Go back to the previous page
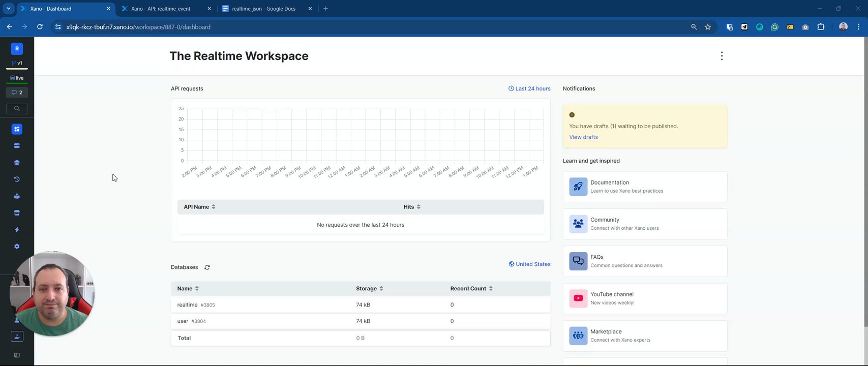The image size is (868, 366). pos(9,27)
